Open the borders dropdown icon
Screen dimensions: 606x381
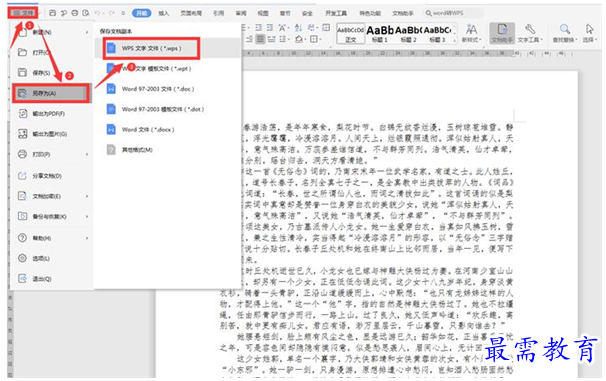point(315,39)
